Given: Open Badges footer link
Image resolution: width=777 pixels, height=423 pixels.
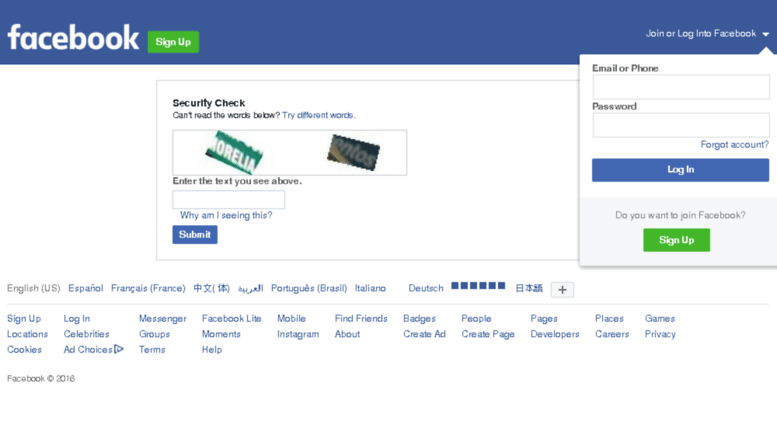Looking at the screenshot, I should click(x=419, y=318).
